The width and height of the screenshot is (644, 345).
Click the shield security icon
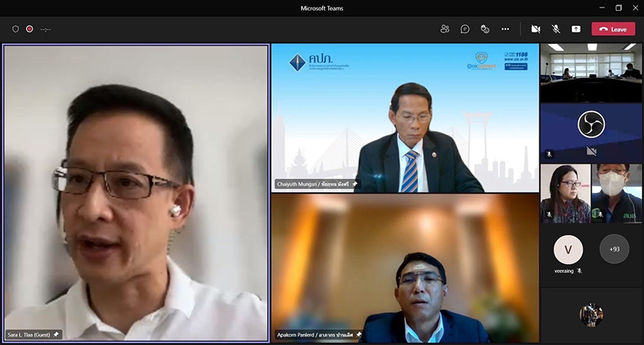tap(15, 29)
